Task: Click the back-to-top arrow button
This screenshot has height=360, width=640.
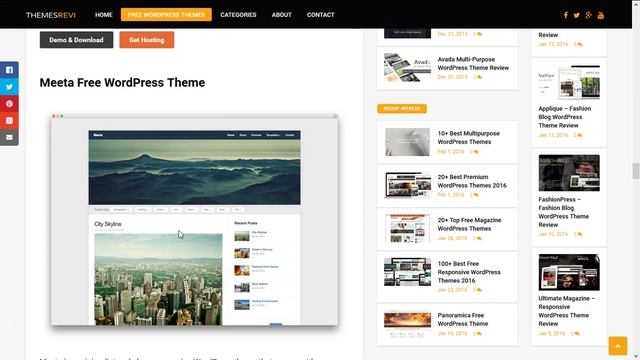Action: [x=618, y=346]
